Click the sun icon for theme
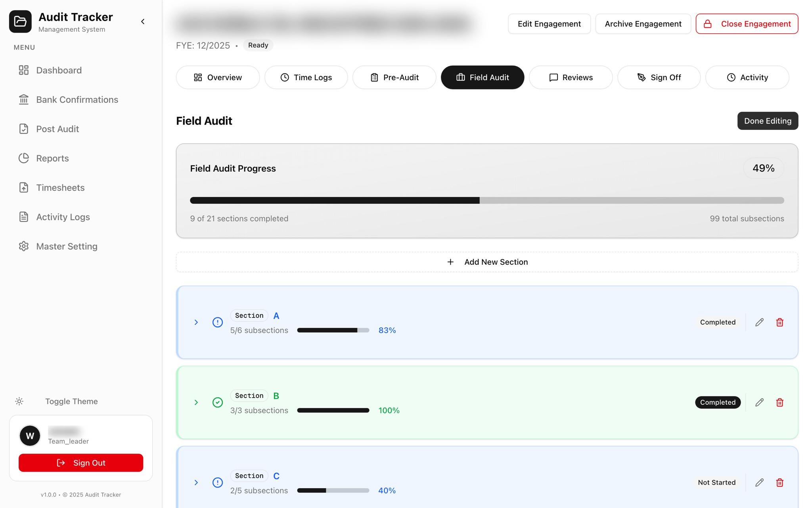The height and width of the screenshot is (508, 812). tap(19, 401)
